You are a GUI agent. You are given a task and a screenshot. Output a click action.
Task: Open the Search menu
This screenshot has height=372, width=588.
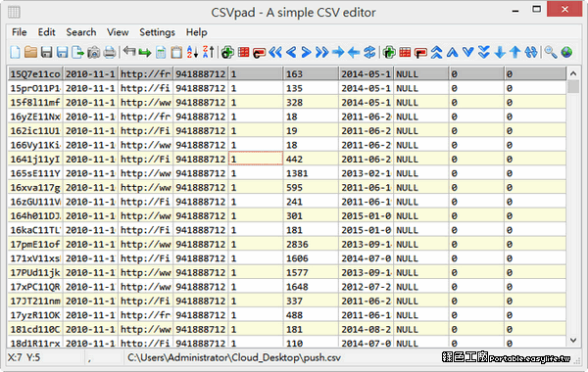pos(81,32)
